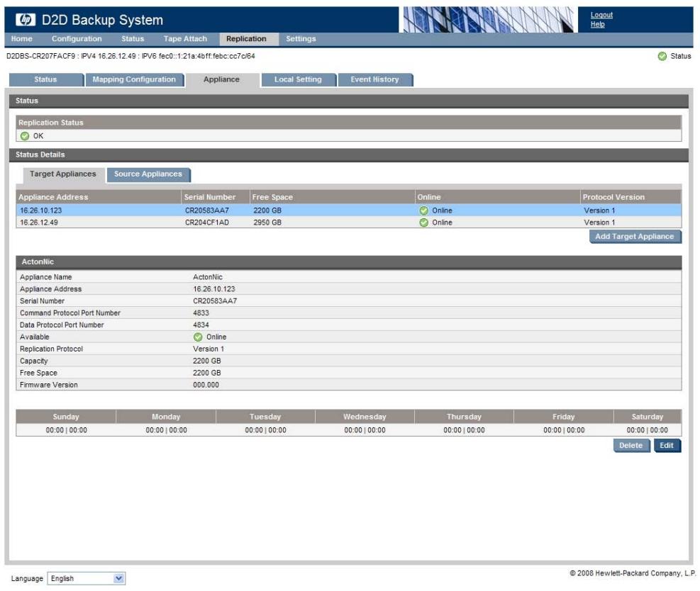Click the green icon beside Available field

198,337
